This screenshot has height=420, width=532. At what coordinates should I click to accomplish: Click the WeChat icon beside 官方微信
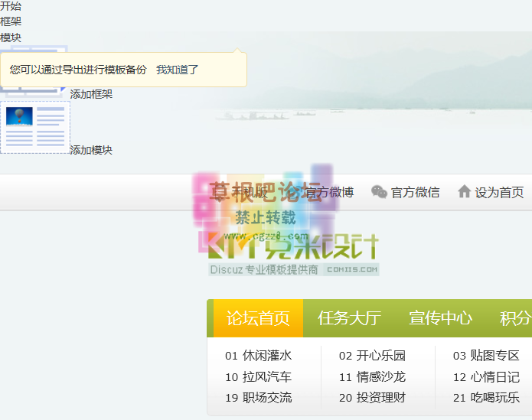click(x=379, y=192)
